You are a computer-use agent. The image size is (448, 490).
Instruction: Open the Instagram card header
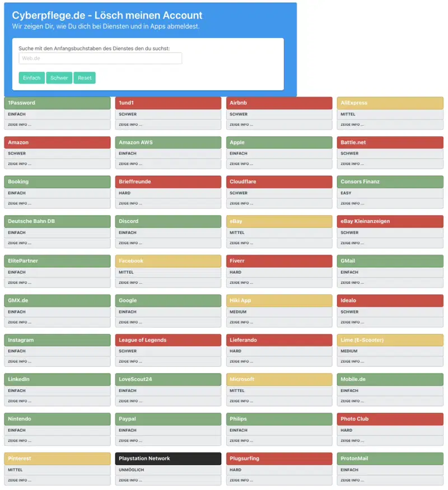[57, 340]
